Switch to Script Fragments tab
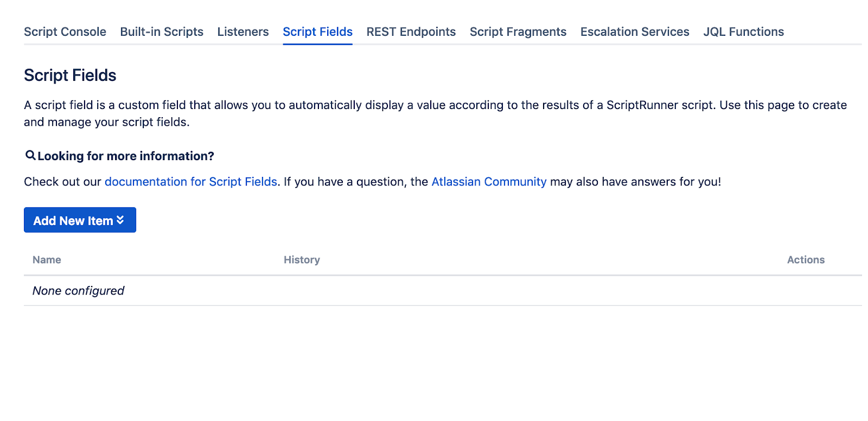 518,32
